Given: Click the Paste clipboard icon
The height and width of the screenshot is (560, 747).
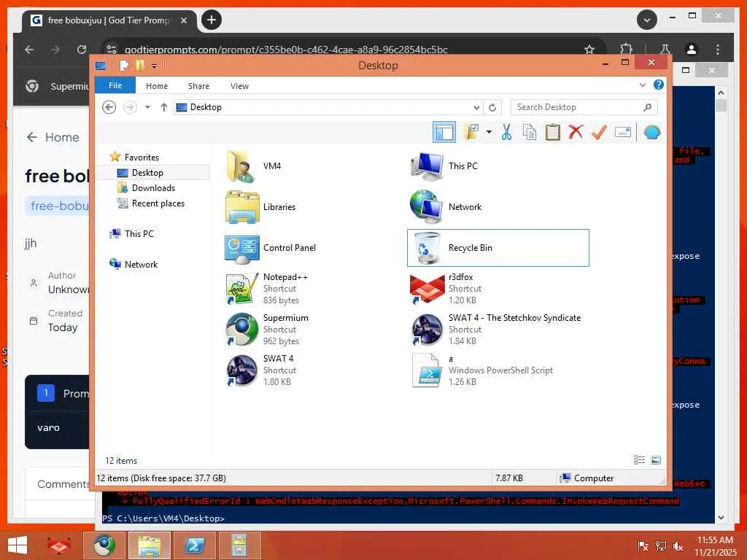Looking at the screenshot, I should [x=553, y=132].
